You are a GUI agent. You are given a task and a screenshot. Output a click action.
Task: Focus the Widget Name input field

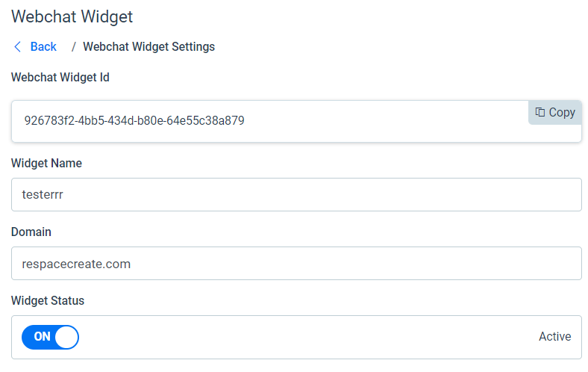click(296, 194)
